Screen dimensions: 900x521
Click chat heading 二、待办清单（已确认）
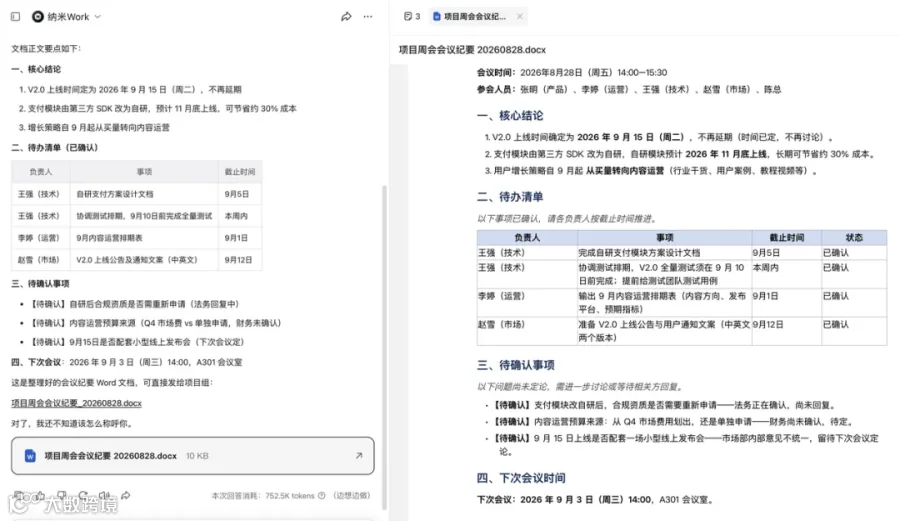tap(55, 147)
